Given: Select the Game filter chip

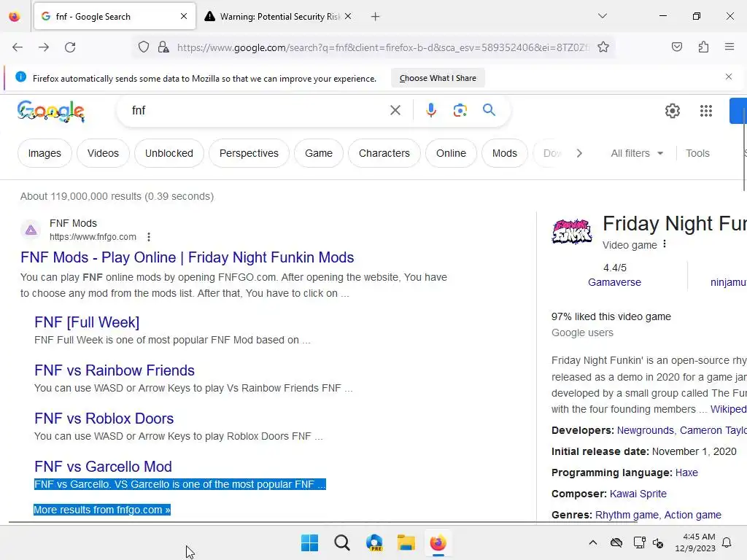Looking at the screenshot, I should click(319, 153).
